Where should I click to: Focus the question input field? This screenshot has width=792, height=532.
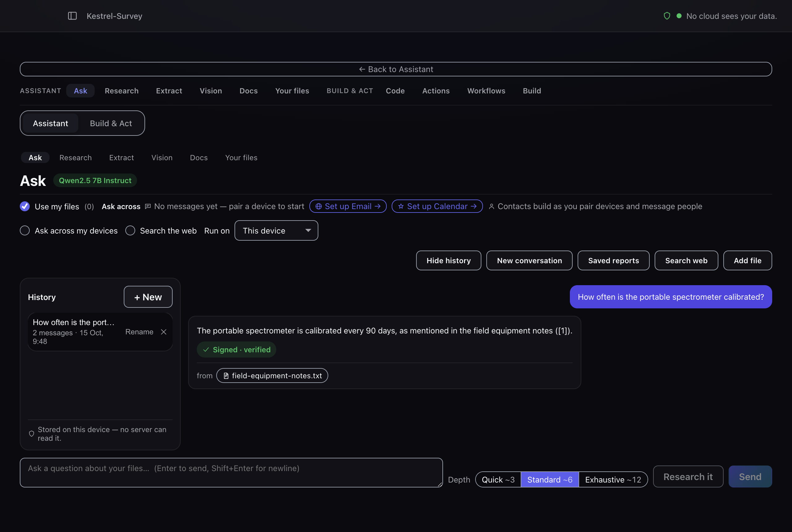point(231,473)
